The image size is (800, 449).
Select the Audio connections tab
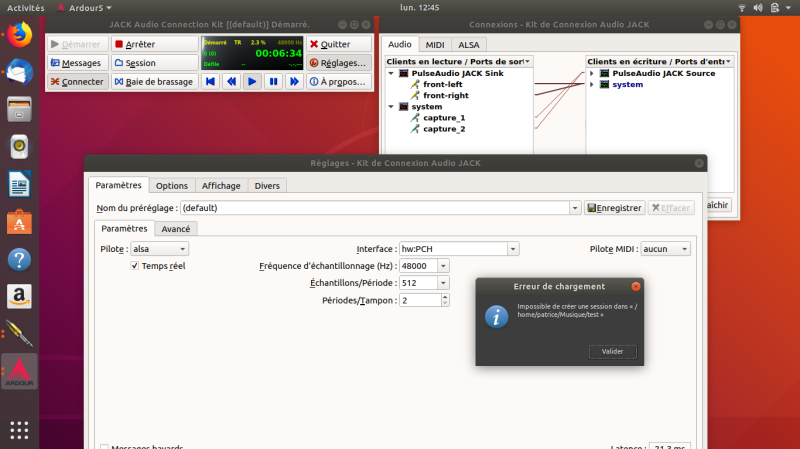point(399,44)
